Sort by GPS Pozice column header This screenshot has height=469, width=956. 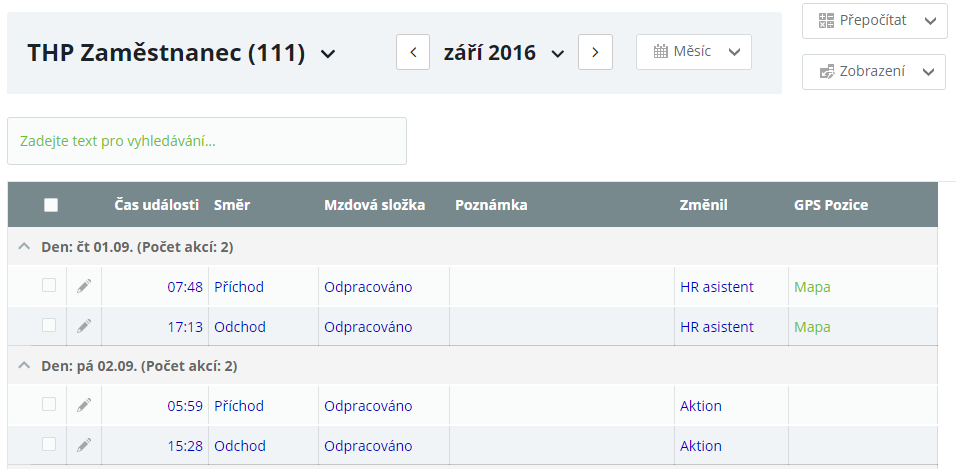(x=831, y=205)
